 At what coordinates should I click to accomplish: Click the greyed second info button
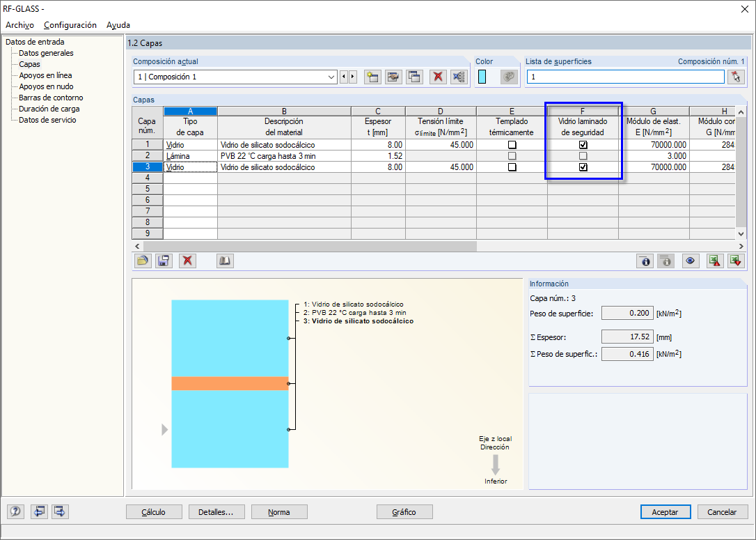click(666, 261)
